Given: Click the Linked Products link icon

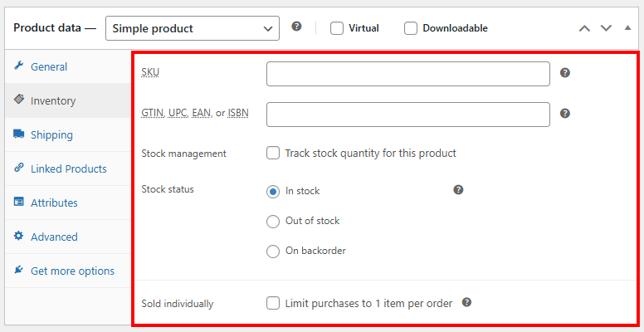Looking at the screenshot, I should pos(19,168).
